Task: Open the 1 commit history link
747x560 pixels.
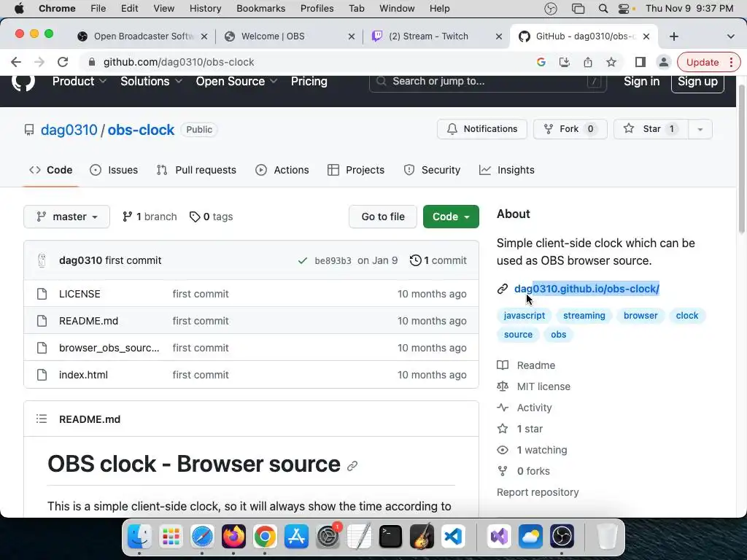Action: pos(438,260)
